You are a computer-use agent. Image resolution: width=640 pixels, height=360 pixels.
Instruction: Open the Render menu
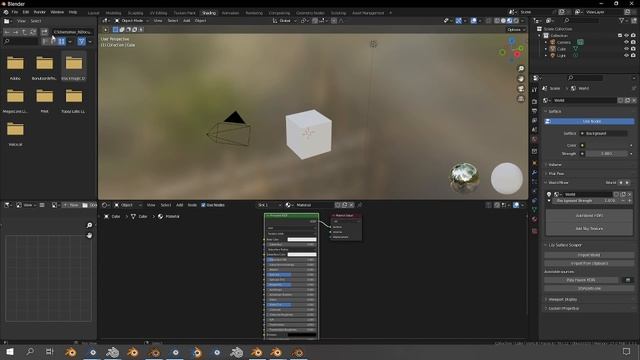point(40,12)
